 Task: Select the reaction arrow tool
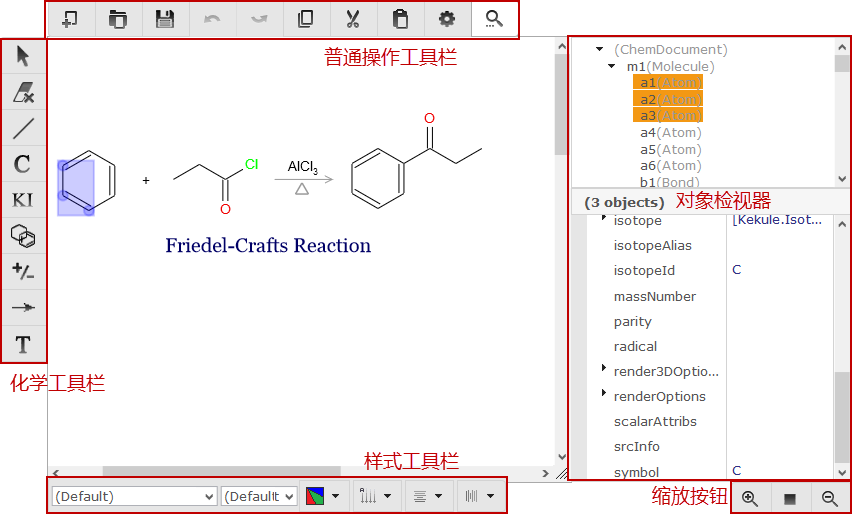[23, 308]
